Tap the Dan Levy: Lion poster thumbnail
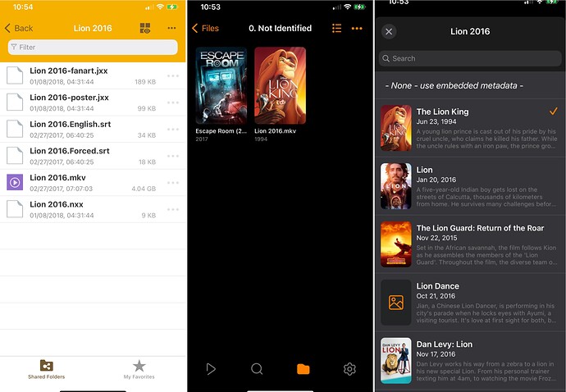This screenshot has width=566, height=392. (396, 361)
